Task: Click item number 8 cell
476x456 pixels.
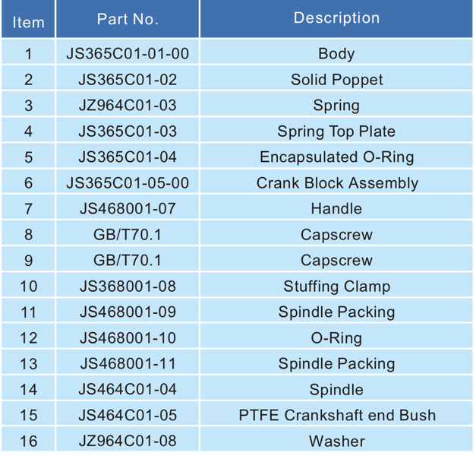Action: pyautogui.click(x=28, y=235)
